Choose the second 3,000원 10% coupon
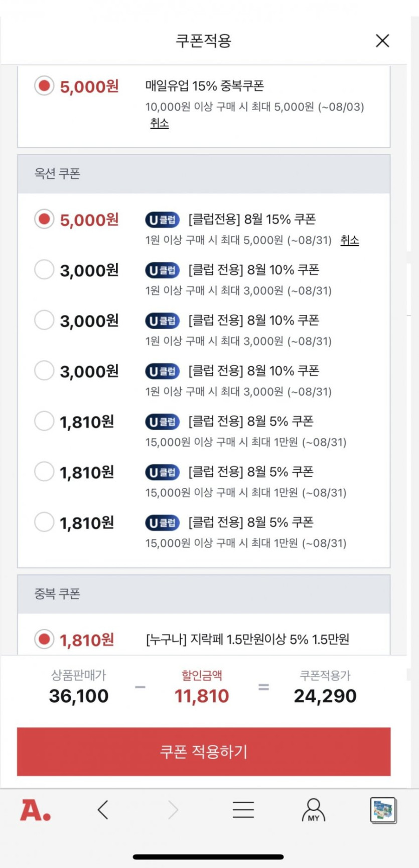Viewport: 419px width, 868px height. (44, 320)
